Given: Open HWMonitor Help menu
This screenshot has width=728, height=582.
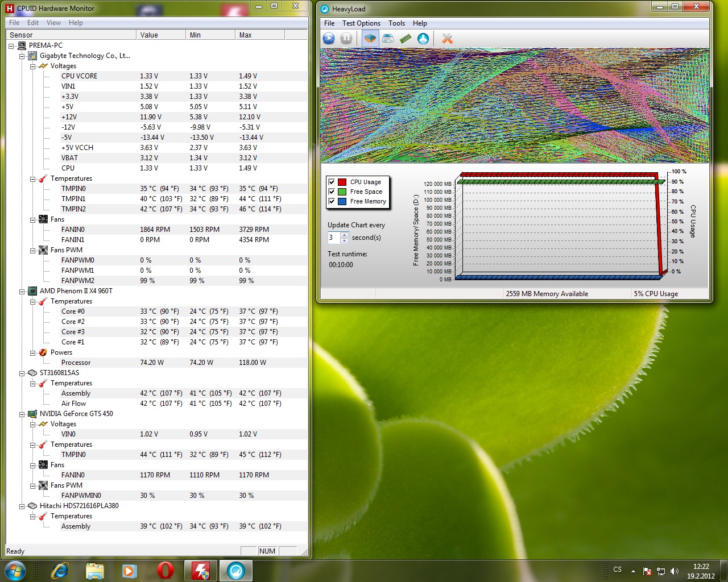Looking at the screenshot, I should (x=76, y=23).
